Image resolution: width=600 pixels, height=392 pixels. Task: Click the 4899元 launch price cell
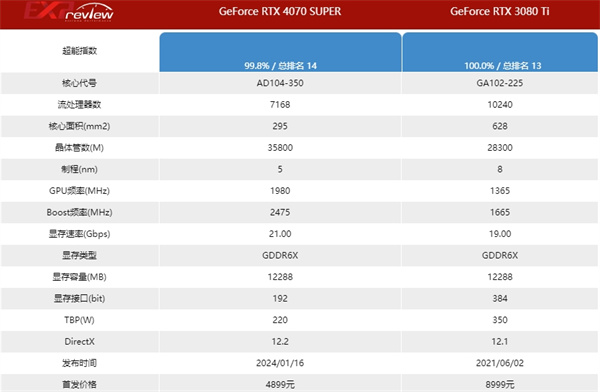click(280, 384)
